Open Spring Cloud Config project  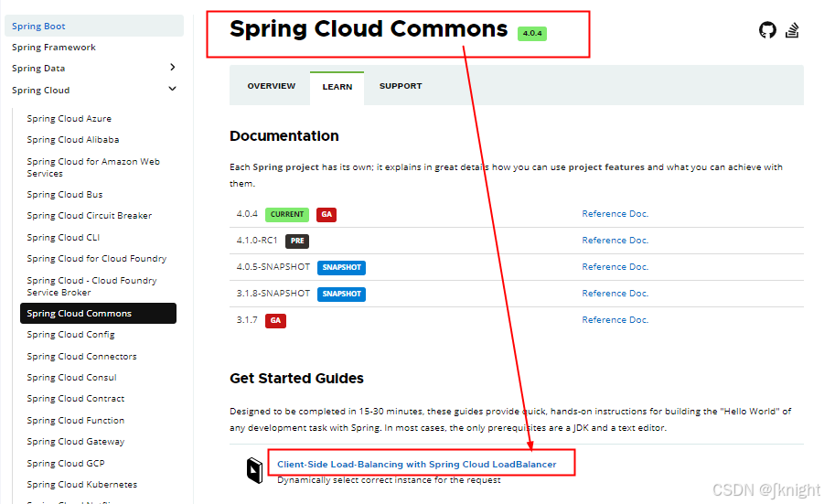(70, 335)
